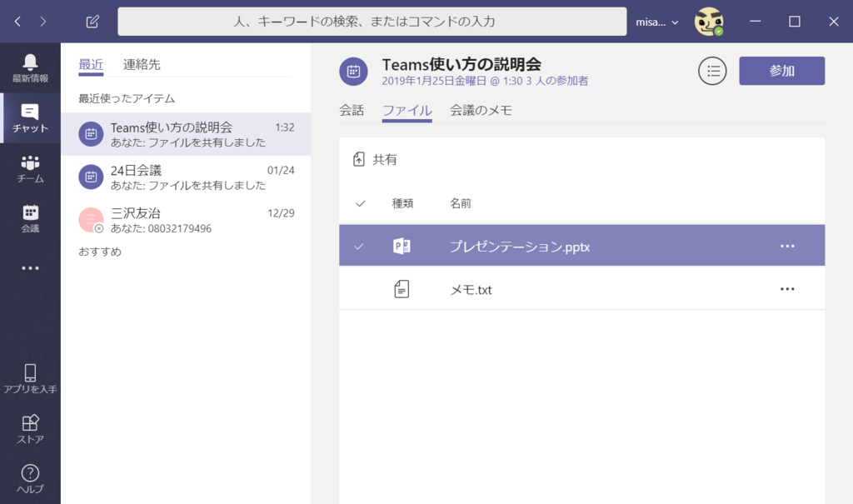This screenshot has height=504, width=853.
Task: Click your profile avatar in the title bar
Action: [709, 21]
